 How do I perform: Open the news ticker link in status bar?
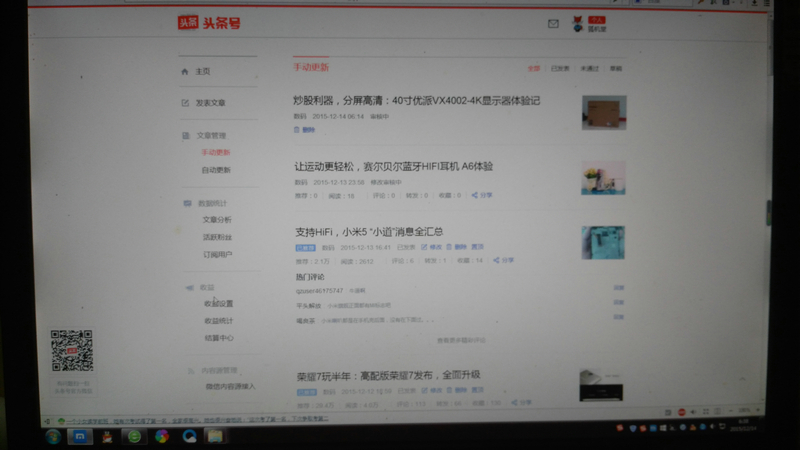click(197, 420)
